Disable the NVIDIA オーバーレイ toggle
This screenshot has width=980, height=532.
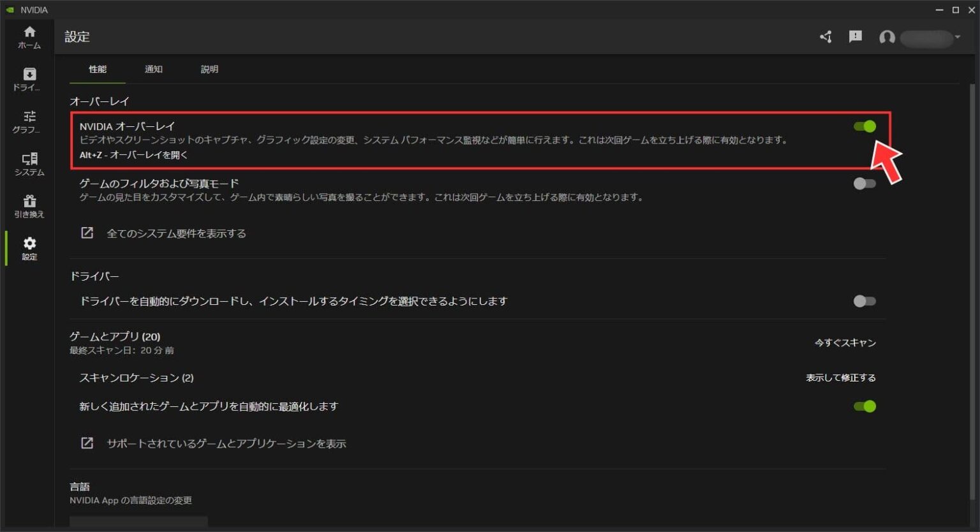pyautogui.click(x=865, y=126)
